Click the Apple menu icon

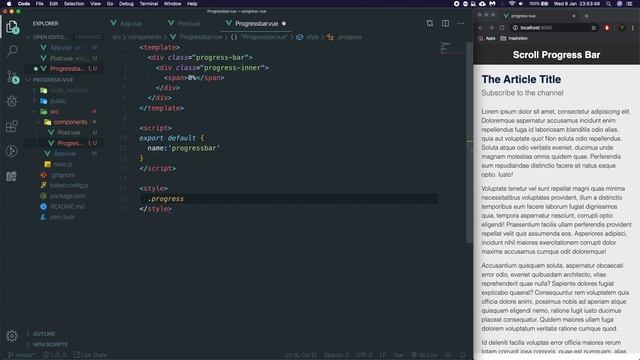coord(9,4)
